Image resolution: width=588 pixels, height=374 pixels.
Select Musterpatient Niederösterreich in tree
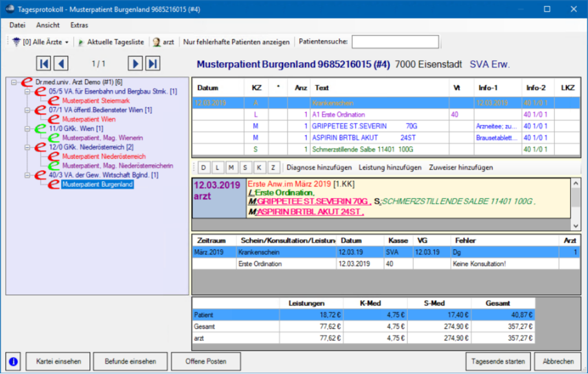104,157
